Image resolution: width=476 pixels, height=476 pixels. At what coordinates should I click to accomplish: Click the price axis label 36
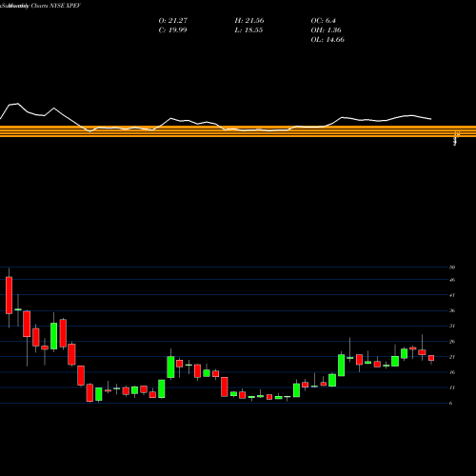pyautogui.click(x=452, y=310)
